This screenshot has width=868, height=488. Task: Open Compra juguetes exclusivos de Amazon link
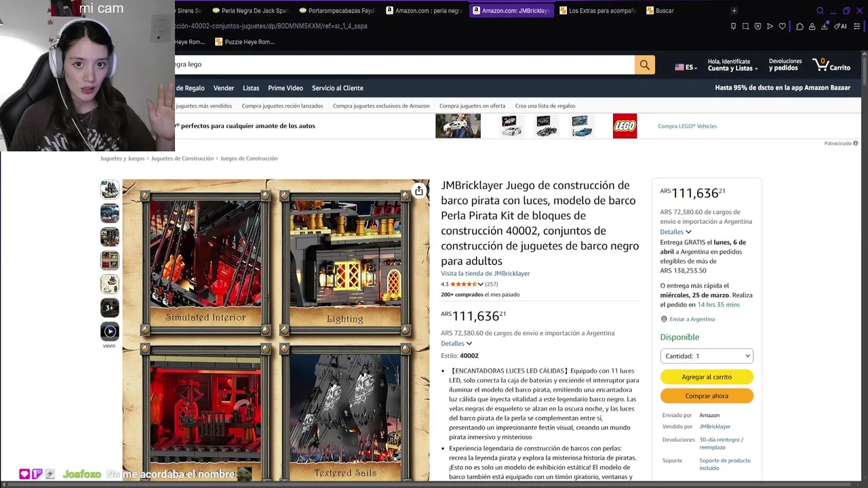(381, 106)
